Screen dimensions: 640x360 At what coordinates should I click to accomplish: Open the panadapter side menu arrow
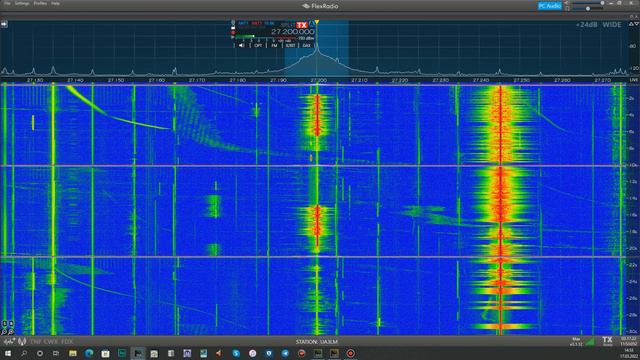coord(4,24)
